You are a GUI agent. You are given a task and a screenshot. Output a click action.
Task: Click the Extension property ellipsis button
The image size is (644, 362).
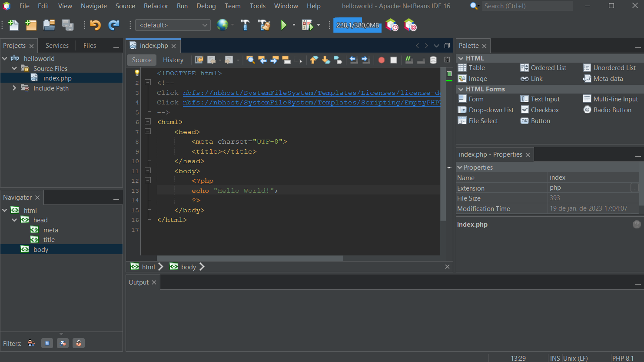634,188
